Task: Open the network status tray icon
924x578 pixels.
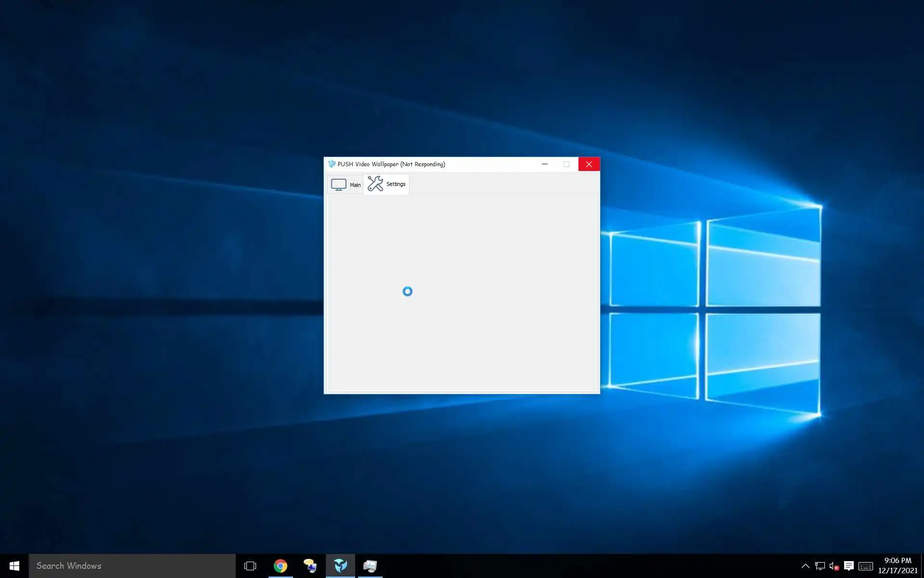Action: (x=820, y=566)
